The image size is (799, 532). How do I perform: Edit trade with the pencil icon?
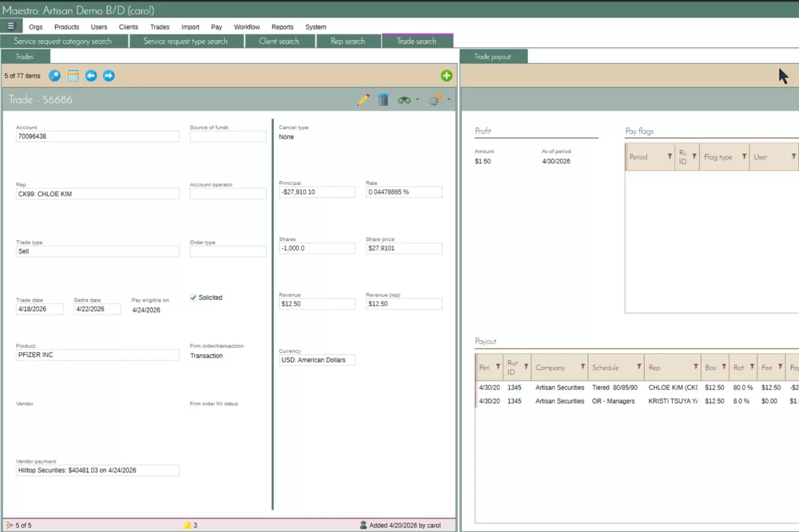(364, 100)
